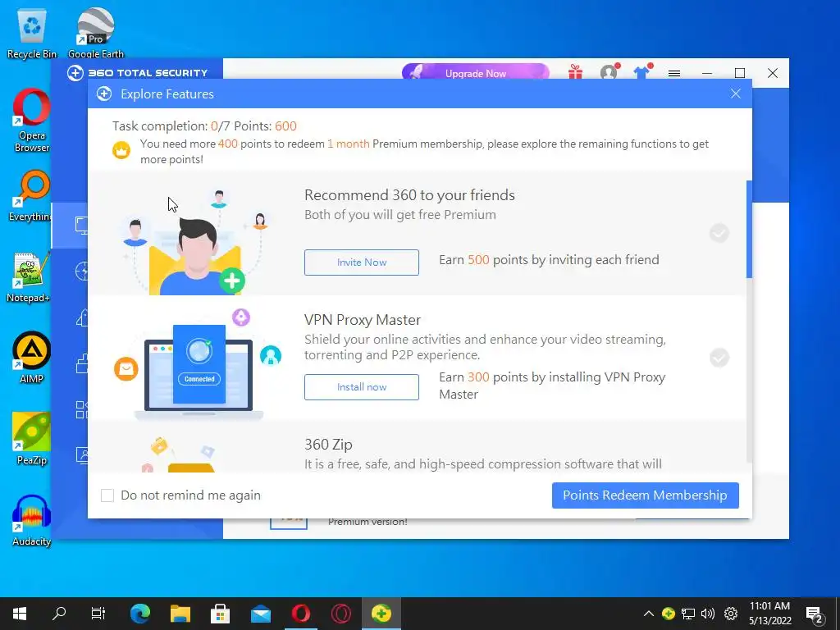Open File Explorer from the taskbar
The image size is (840, 630).
point(180,614)
